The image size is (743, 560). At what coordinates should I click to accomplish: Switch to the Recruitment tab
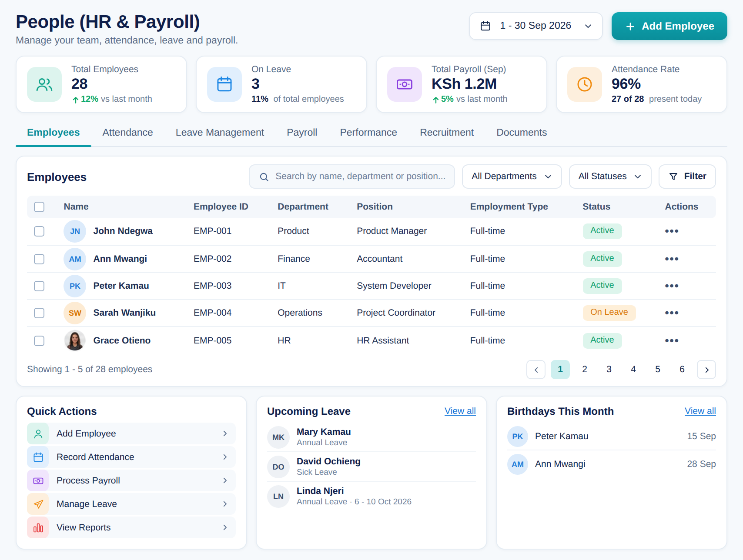pyautogui.click(x=447, y=133)
